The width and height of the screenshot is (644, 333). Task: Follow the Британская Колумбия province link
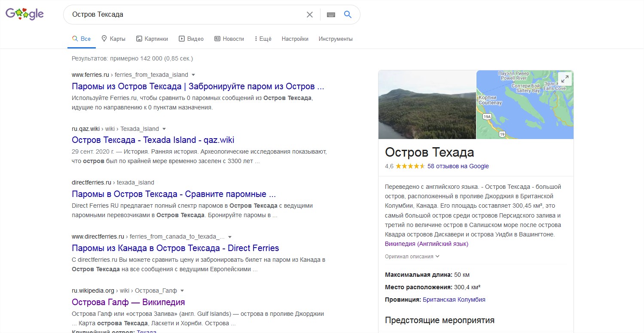[x=454, y=300]
